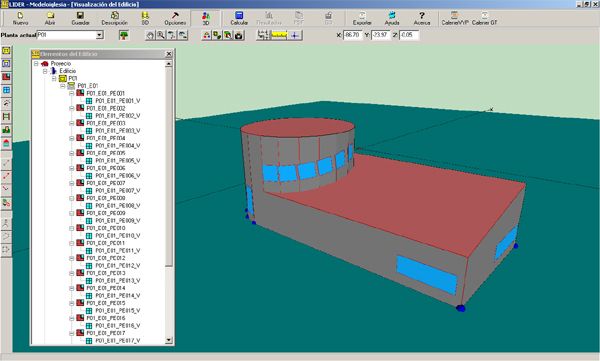This screenshot has height=361, width=600.
Task: Click the Nuevo toolbar button
Action: click(x=20, y=18)
